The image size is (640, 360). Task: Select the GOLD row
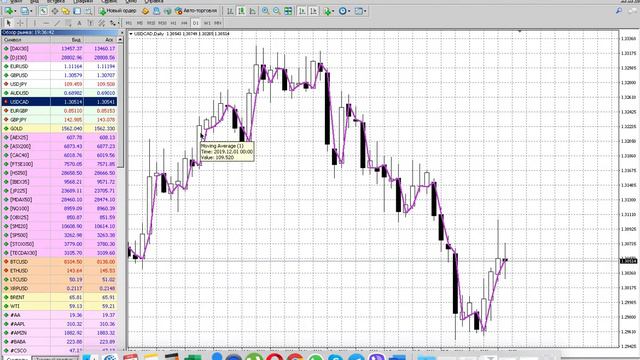[59, 129]
